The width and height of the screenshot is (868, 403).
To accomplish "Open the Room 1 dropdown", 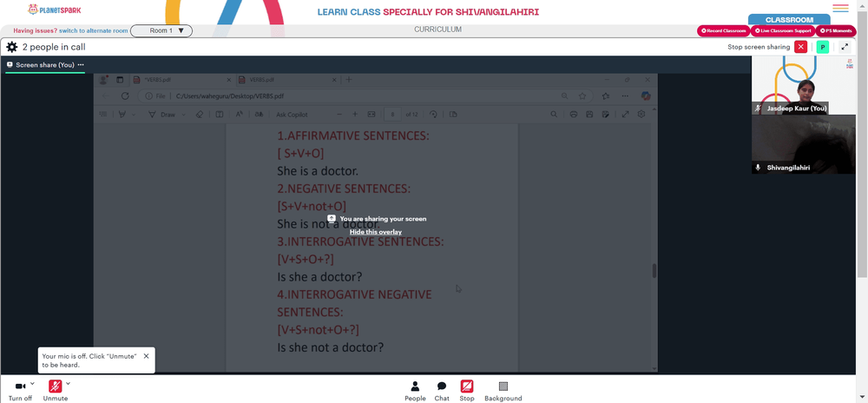I will [161, 31].
